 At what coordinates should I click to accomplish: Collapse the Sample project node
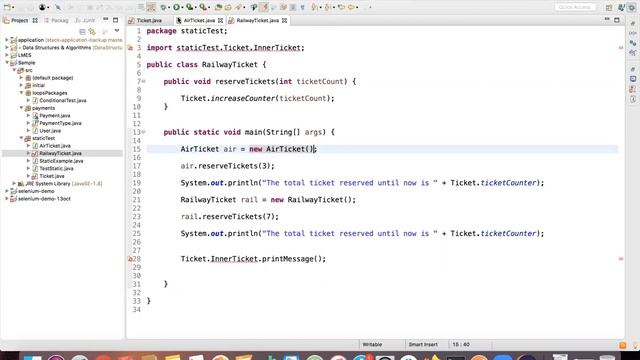coord(7,62)
